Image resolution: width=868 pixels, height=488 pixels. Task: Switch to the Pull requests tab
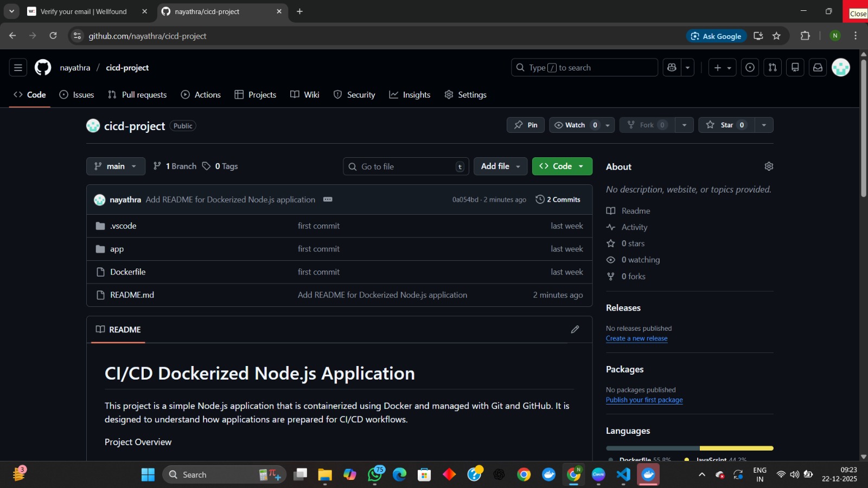[x=137, y=95]
